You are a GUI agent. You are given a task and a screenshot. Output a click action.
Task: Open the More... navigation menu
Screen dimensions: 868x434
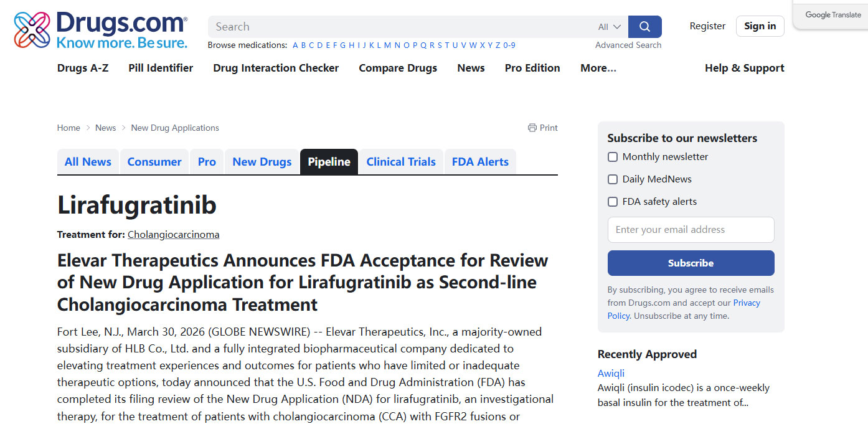(598, 68)
